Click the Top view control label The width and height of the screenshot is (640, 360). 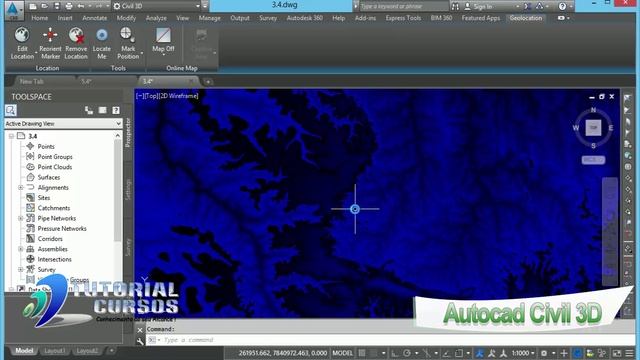pyautogui.click(x=151, y=96)
